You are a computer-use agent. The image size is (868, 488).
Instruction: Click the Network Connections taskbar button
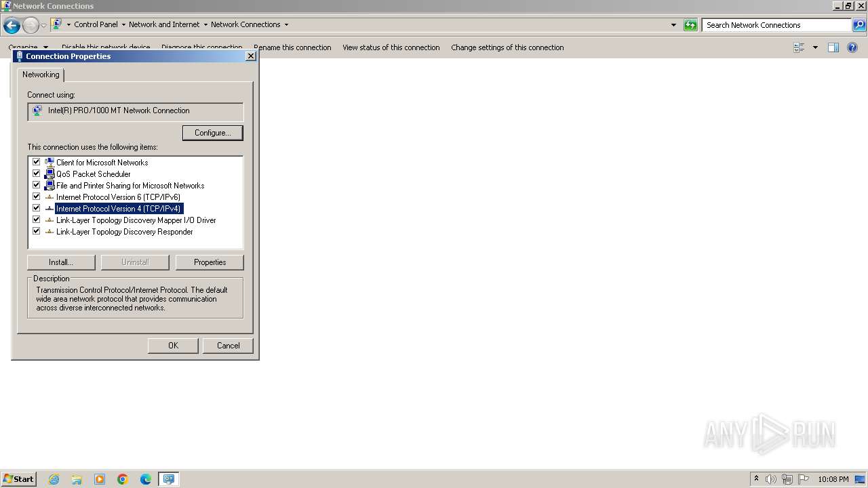(168, 479)
